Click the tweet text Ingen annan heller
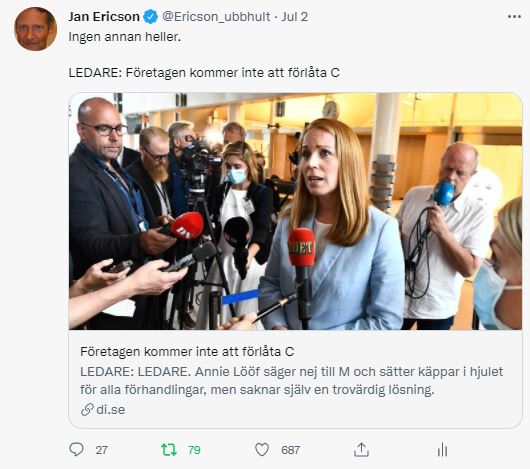 (125, 36)
